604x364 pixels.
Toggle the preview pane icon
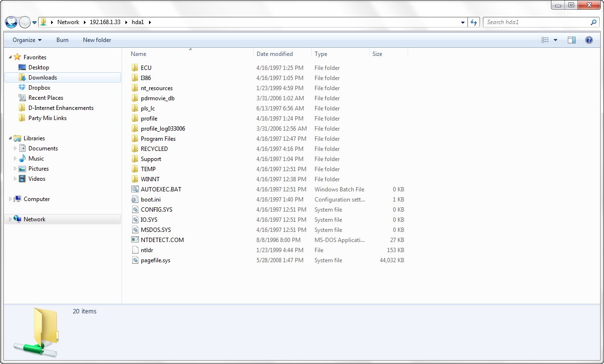click(x=572, y=40)
